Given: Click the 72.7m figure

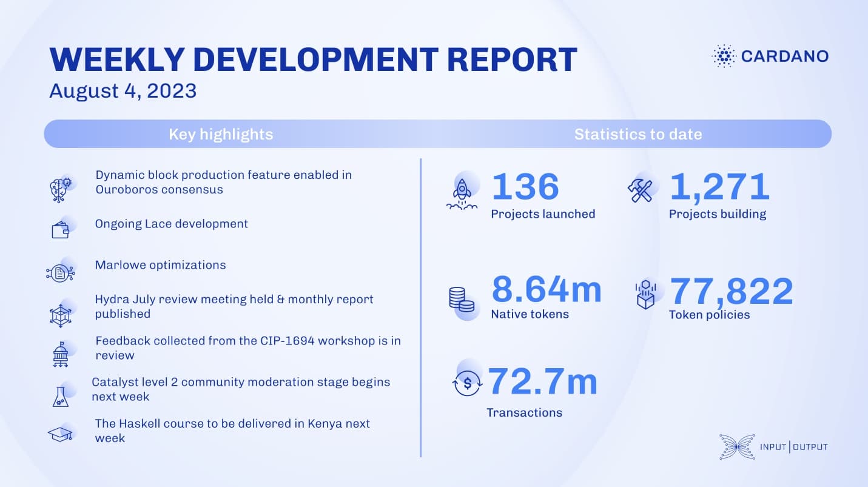Looking at the screenshot, I should coord(542,381).
